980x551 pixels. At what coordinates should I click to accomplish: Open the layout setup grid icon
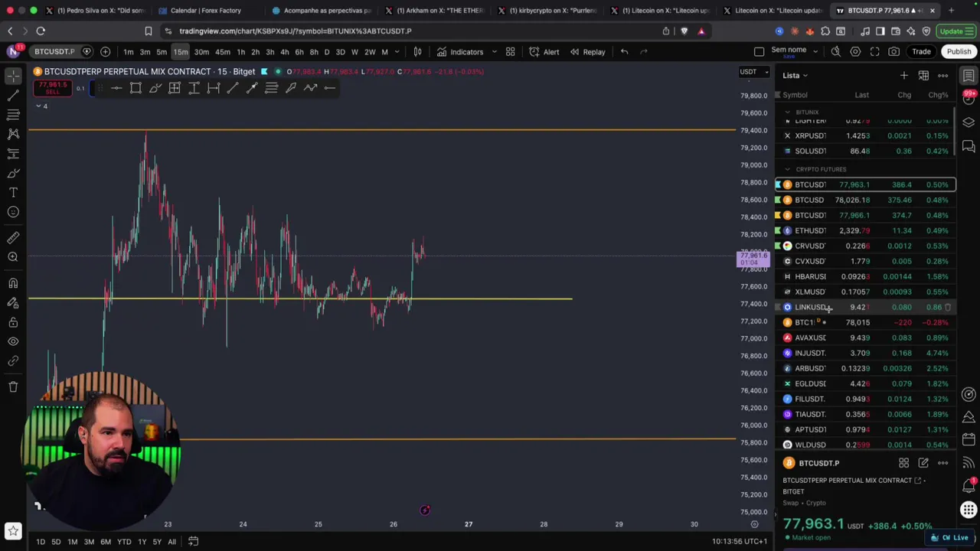click(x=510, y=51)
